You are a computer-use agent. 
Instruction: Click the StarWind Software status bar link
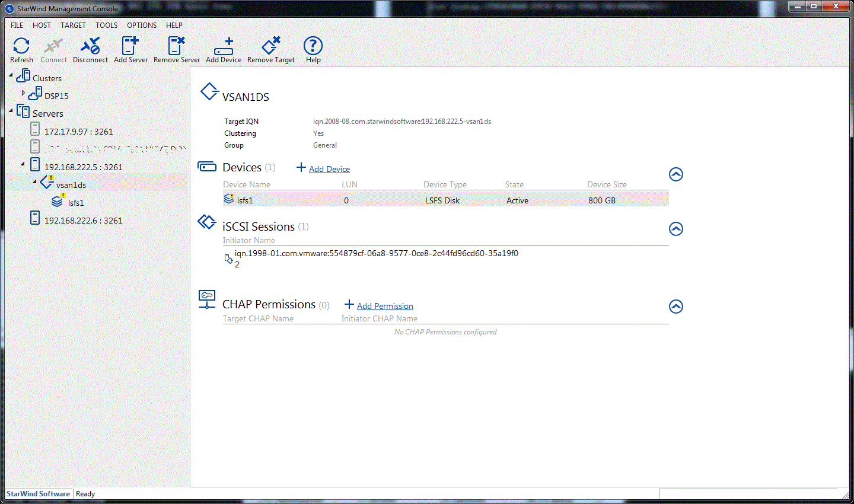38,494
